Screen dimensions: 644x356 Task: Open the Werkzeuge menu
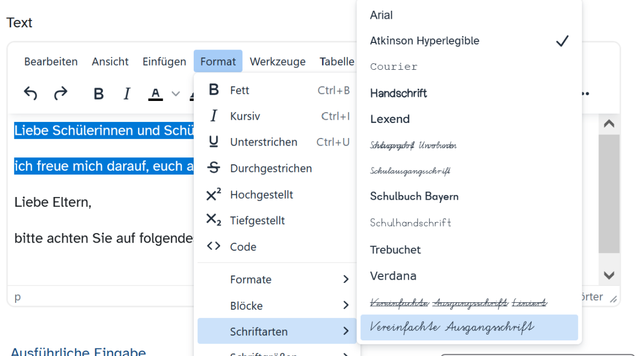pos(277,62)
